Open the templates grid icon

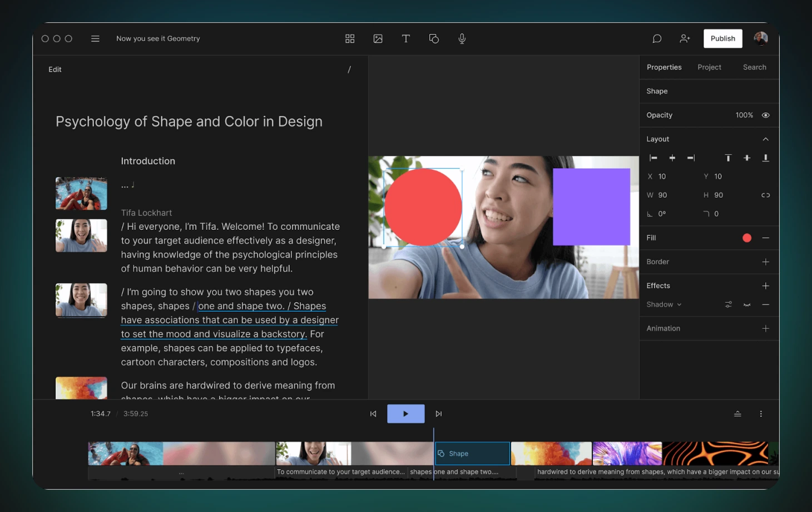click(x=350, y=38)
